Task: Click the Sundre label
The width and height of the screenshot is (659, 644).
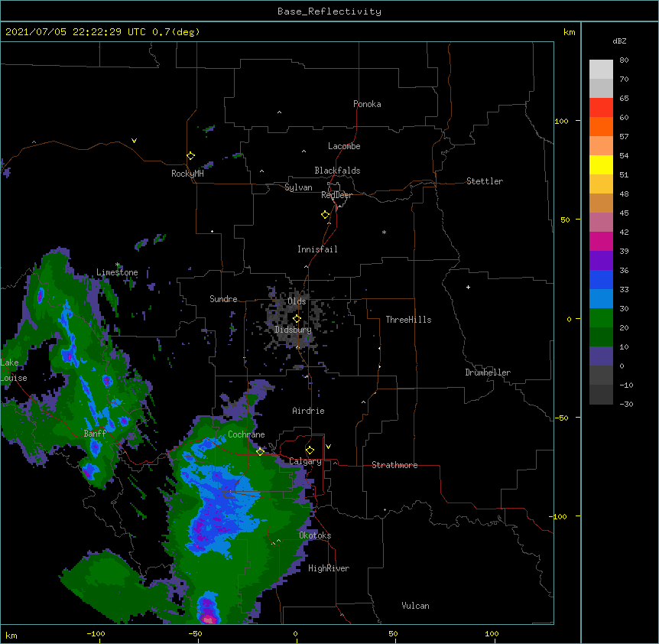Action: pyautogui.click(x=223, y=299)
